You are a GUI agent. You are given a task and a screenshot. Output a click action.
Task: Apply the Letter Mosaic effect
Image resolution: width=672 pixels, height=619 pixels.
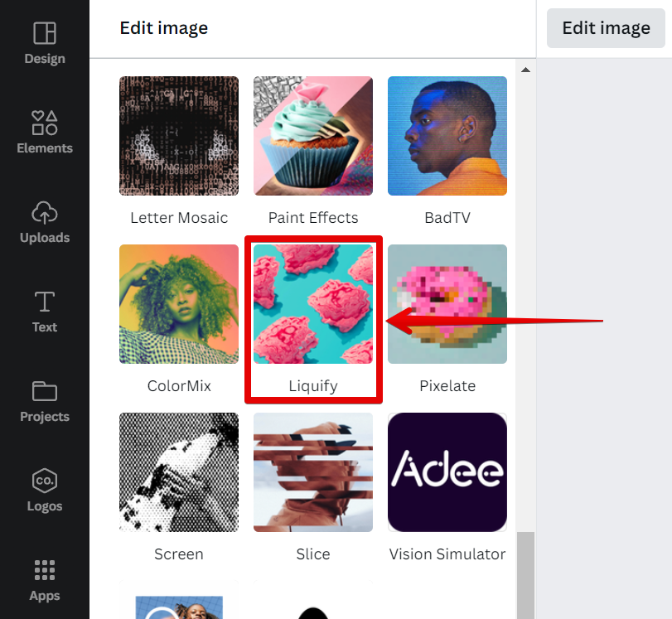(x=179, y=136)
